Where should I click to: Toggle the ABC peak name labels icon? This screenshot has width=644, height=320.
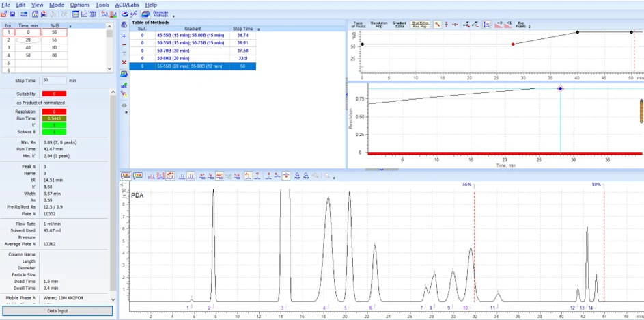click(220, 176)
